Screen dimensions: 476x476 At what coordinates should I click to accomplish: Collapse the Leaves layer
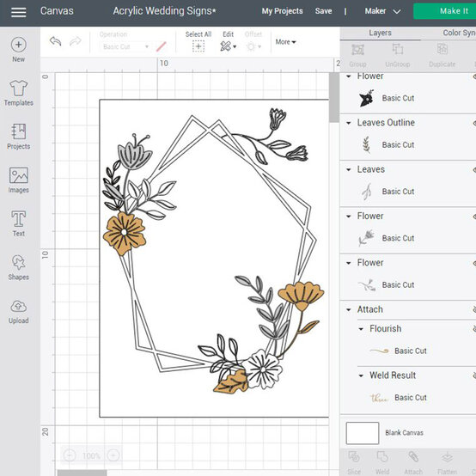pos(349,170)
